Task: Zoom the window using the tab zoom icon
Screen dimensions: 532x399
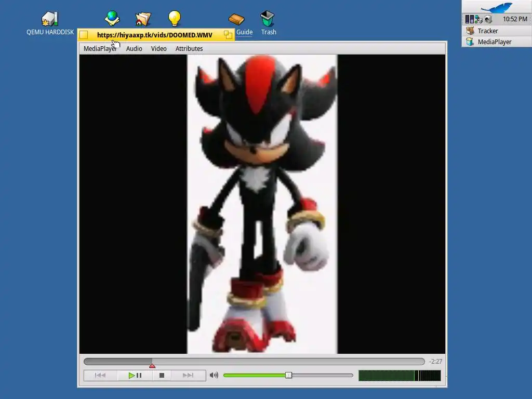Action: pos(228,35)
